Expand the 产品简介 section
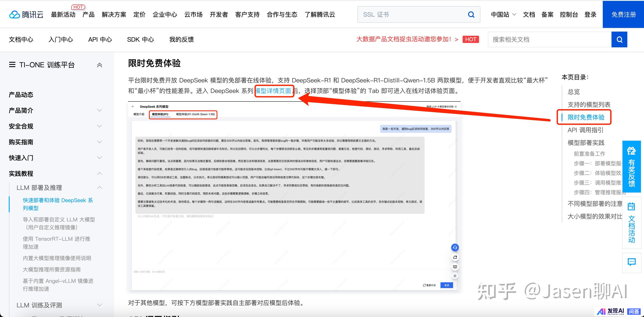This screenshot has width=644, height=317. point(100,110)
